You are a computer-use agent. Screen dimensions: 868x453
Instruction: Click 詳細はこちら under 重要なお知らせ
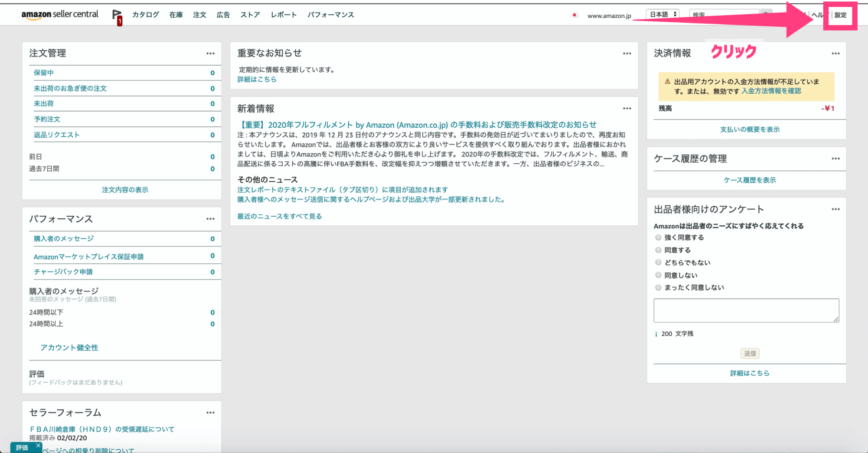[257, 79]
